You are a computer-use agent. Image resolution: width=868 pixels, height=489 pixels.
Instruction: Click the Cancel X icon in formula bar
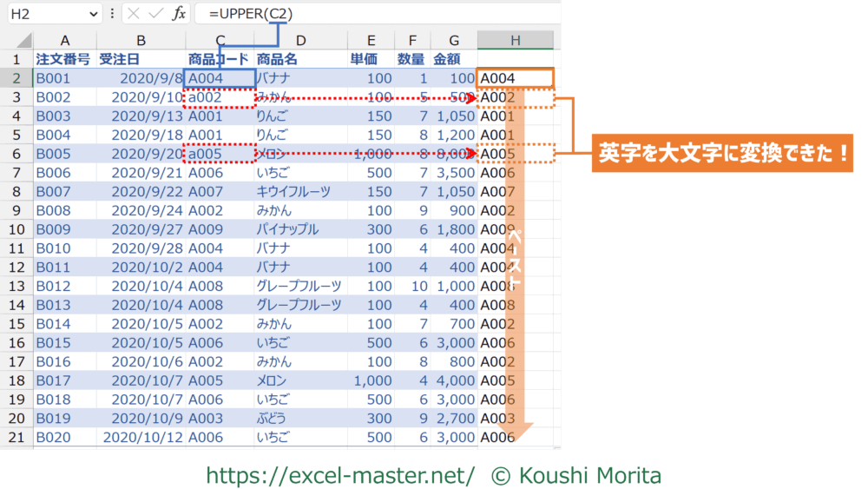click(133, 13)
